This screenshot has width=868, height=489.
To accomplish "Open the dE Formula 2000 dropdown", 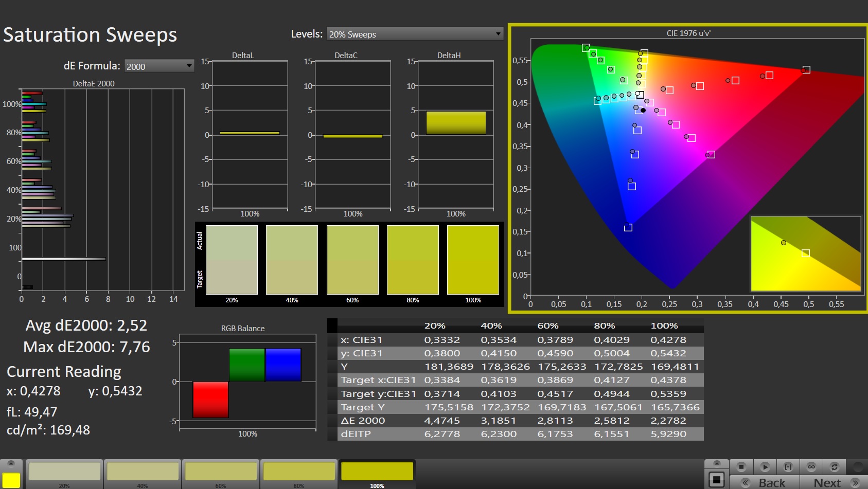I will pyautogui.click(x=159, y=66).
